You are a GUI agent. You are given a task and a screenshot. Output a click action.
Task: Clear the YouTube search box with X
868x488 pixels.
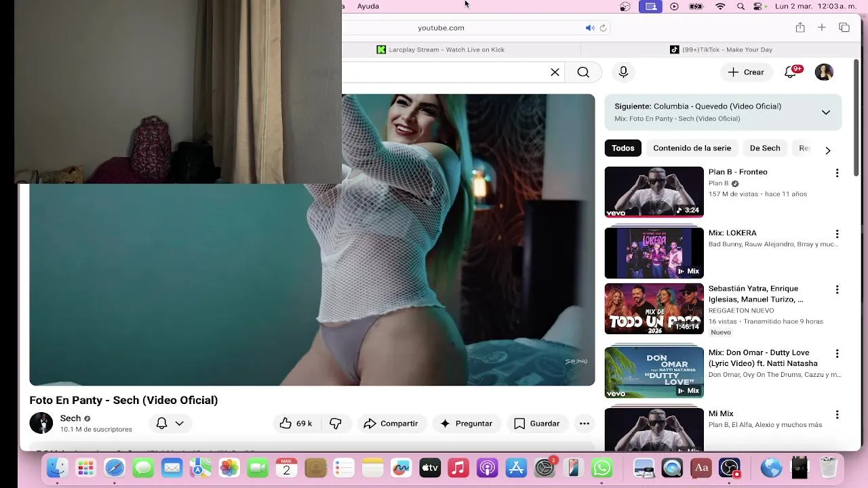tap(555, 72)
